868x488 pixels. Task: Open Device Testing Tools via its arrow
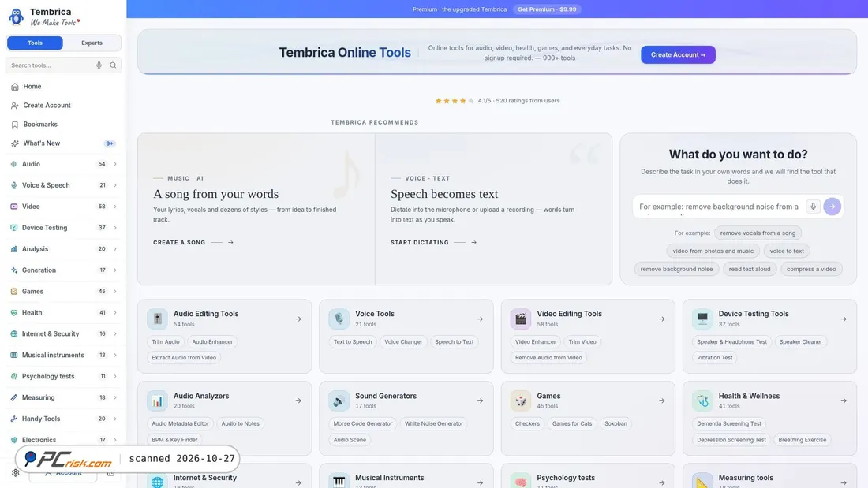click(x=843, y=319)
